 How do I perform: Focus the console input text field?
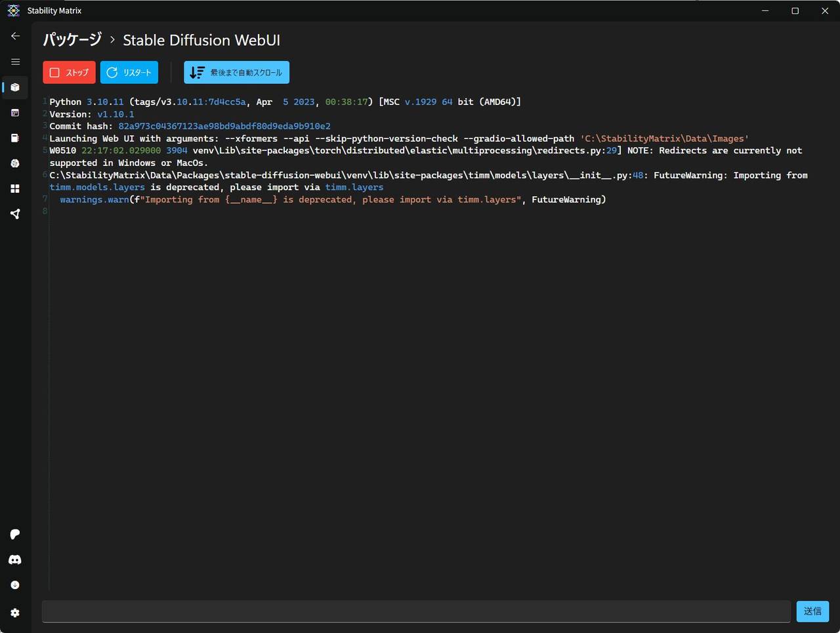point(416,611)
